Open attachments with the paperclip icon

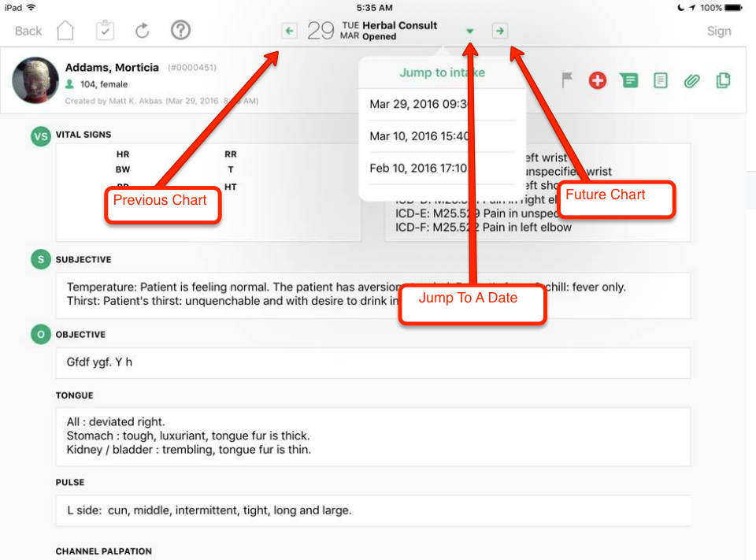click(691, 80)
